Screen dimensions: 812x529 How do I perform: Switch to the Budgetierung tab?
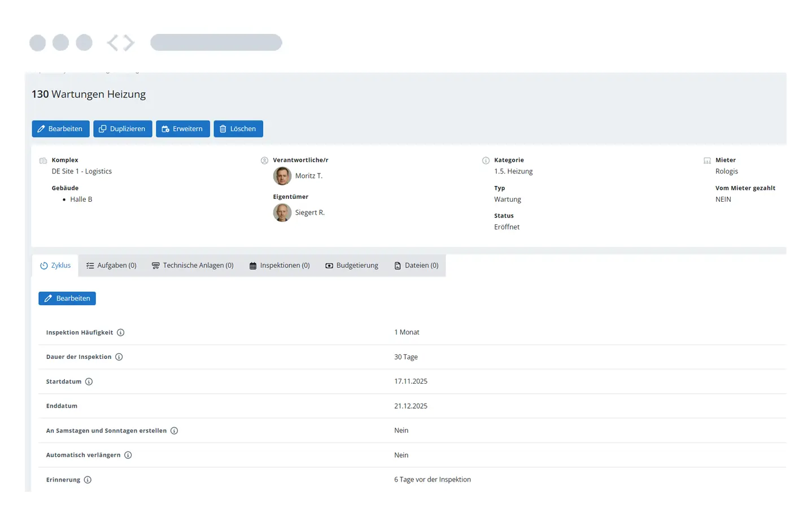tap(352, 266)
